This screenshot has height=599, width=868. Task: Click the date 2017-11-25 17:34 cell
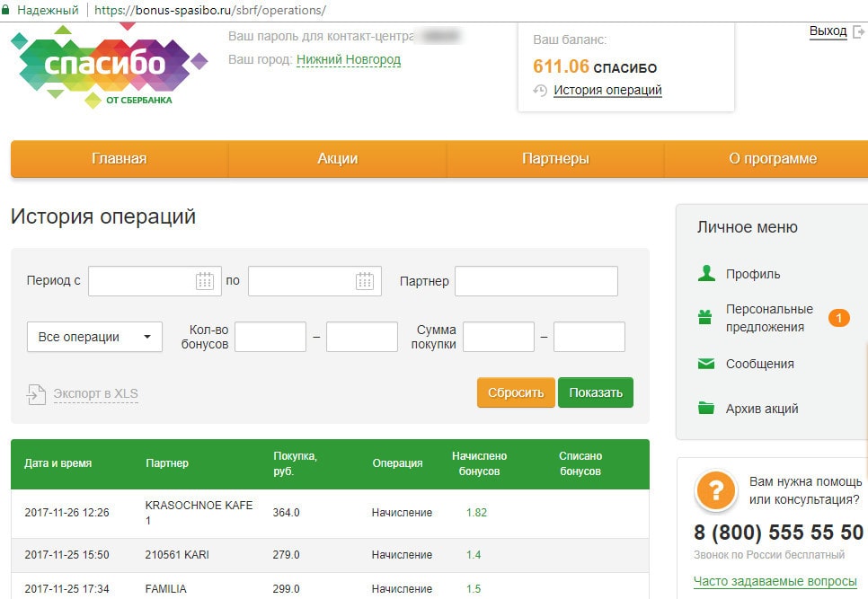(67, 589)
